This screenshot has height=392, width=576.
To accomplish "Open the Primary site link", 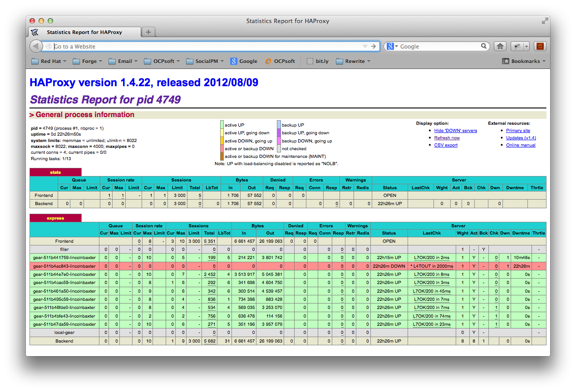I will [x=518, y=131].
